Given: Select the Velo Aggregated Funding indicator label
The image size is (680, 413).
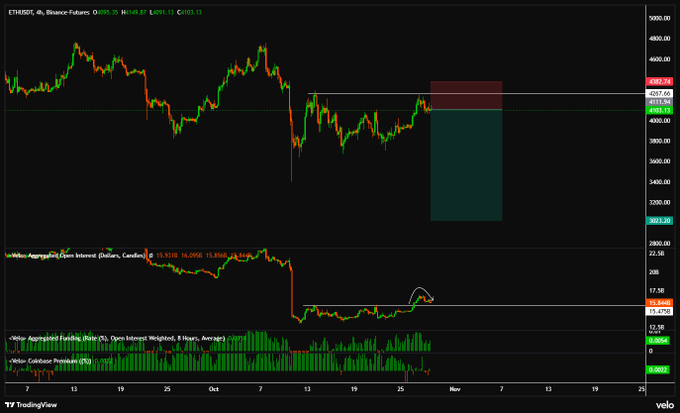Looking at the screenshot, I should coord(117,338).
